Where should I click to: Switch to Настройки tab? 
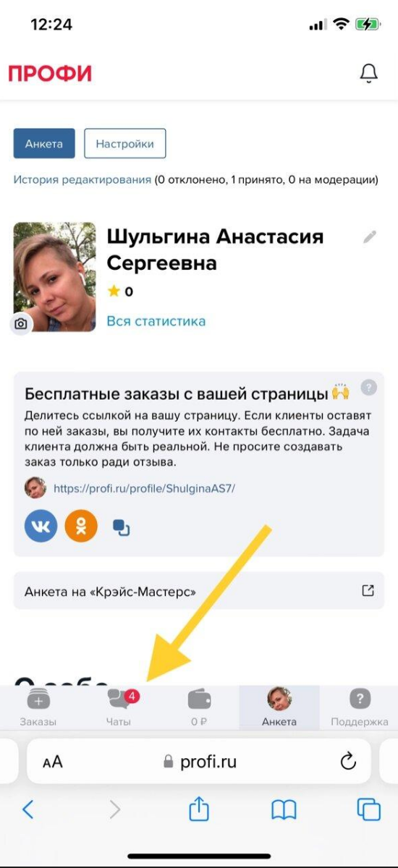125,143
